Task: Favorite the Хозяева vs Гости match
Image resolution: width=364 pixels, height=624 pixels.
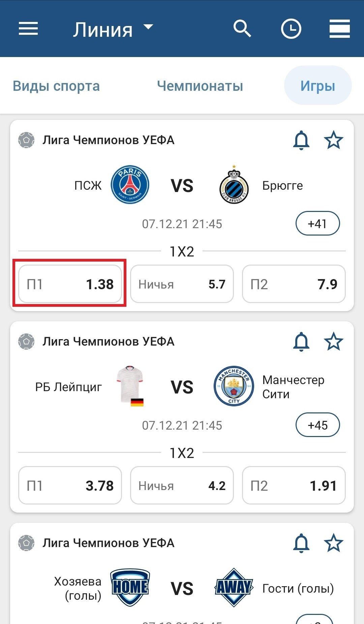Action: tap(333, 543)
